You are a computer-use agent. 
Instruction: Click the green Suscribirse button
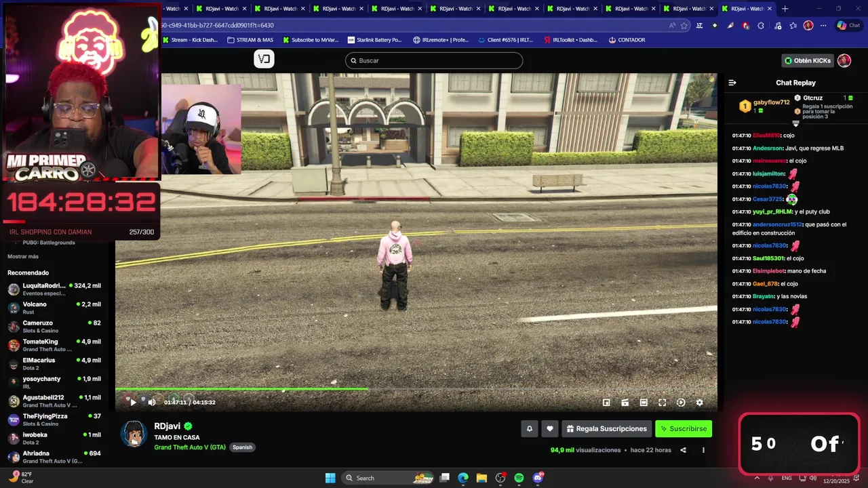coord(684,428)
